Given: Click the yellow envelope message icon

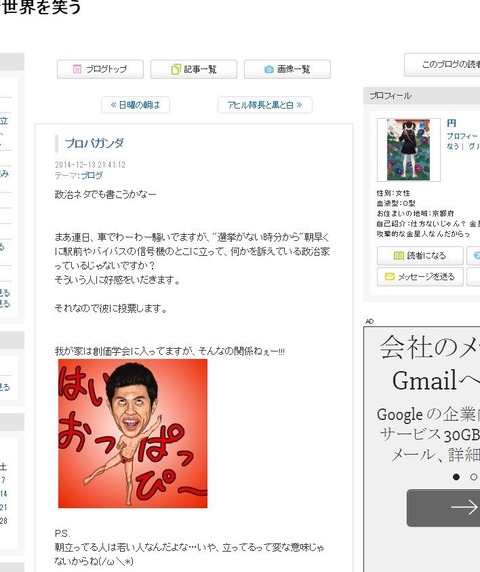Looking at the screenshot, I should click(390, 277).
